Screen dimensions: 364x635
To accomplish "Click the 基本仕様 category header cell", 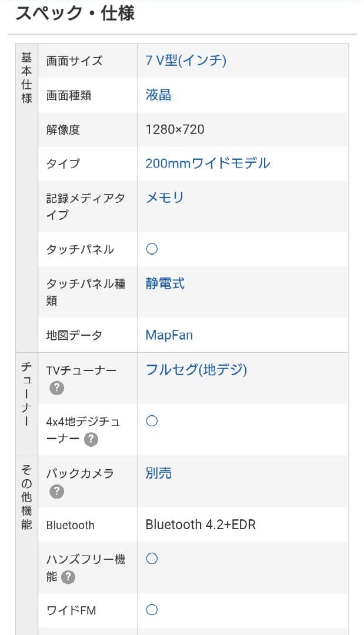I will (26, 78).
